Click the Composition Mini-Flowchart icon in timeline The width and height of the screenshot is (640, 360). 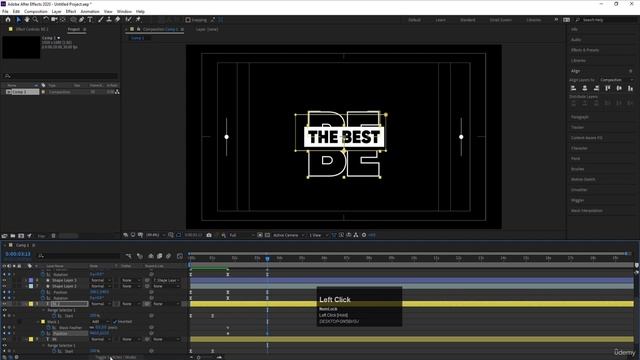[x=129, y=256]
